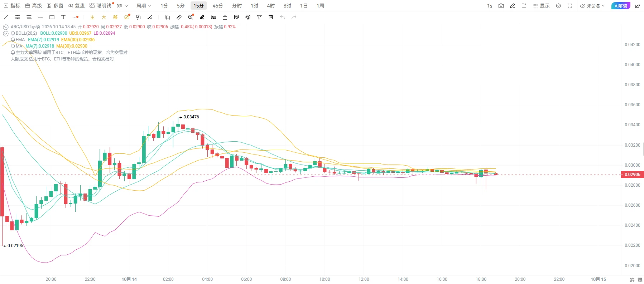
Task: Toggle the 大 large order marker
Action: click(104, 17)
